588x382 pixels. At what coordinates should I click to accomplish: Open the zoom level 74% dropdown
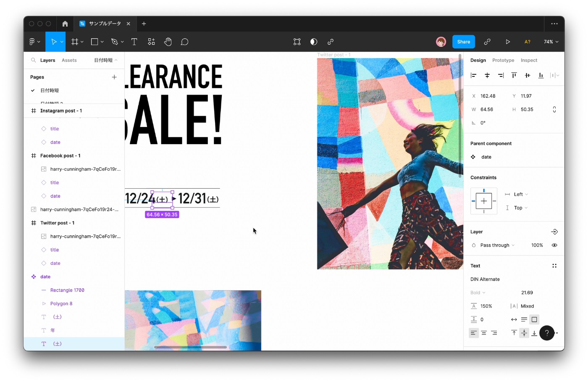(551, 42)
